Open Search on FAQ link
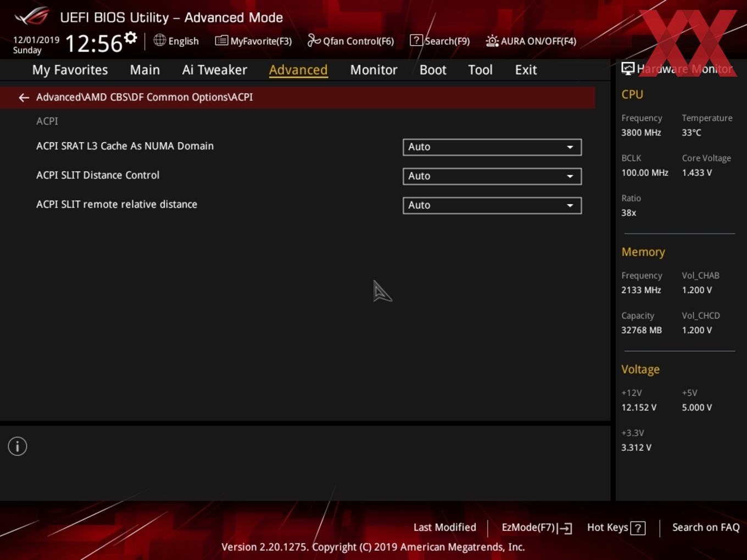Image resolution: width=747 pixels, height=560 pixels. pyautogui.click(x=706, y=527)
